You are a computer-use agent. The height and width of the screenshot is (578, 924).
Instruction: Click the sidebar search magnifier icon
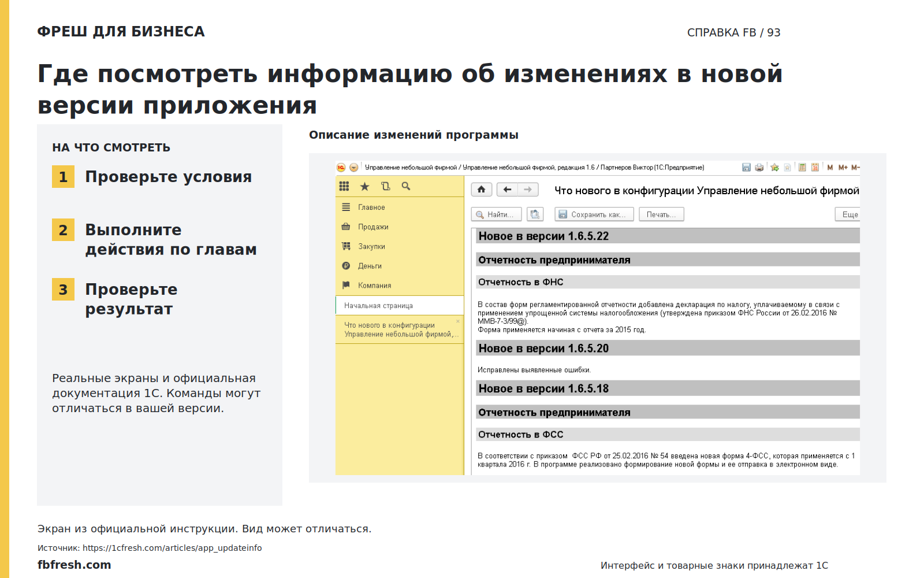pos(406,186)
